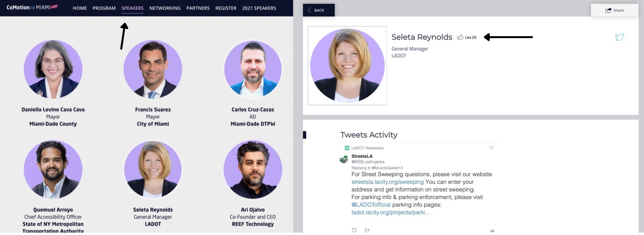
Task: Click the Twitter bird icon in the tweet header
Action: pos(491,148)
